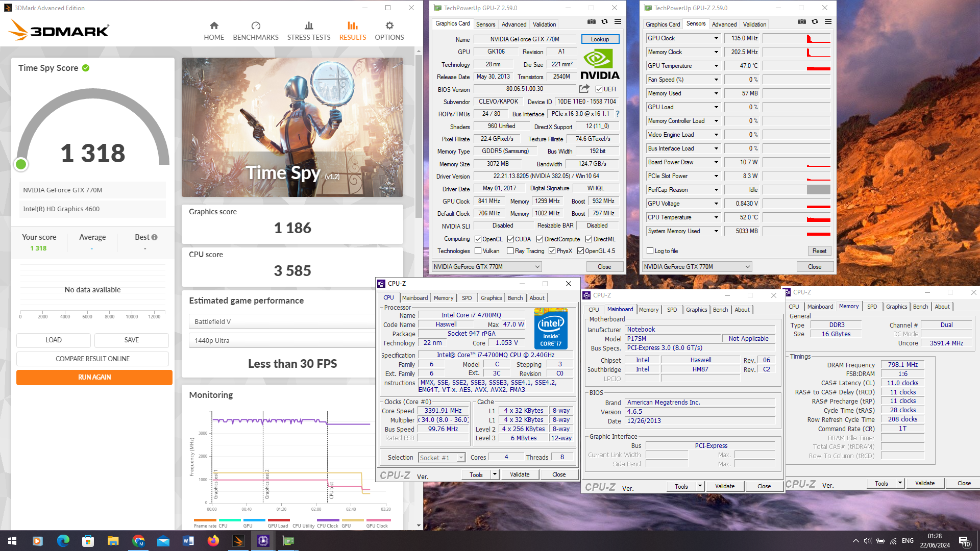The width and height of the screenshot is (980, 551).
Task: Open Bench tab in CPU-Z Memory window
Action: (x=920, y=307)
